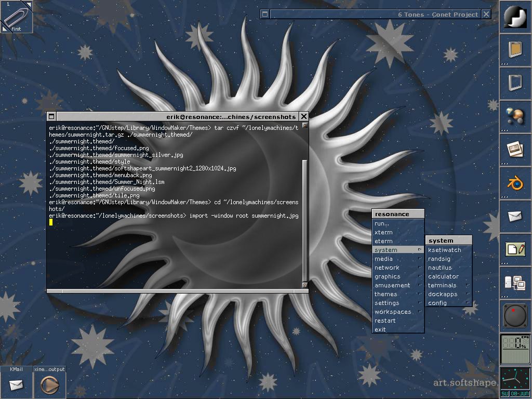Image resolution: width=532 pixels, height=399 pixels.
Task: Choose restart in the resonance menu
Action: click(x=398, y=320)
